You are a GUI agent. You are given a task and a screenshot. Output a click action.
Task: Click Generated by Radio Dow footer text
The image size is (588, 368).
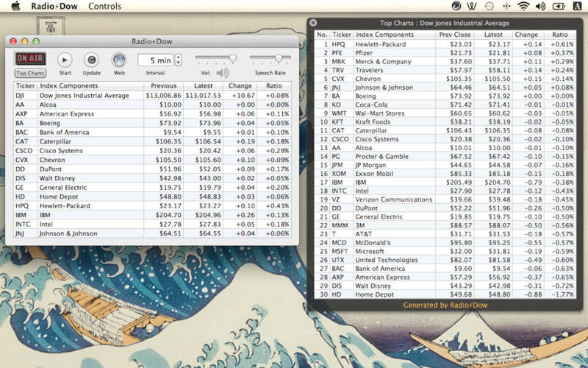445,305
